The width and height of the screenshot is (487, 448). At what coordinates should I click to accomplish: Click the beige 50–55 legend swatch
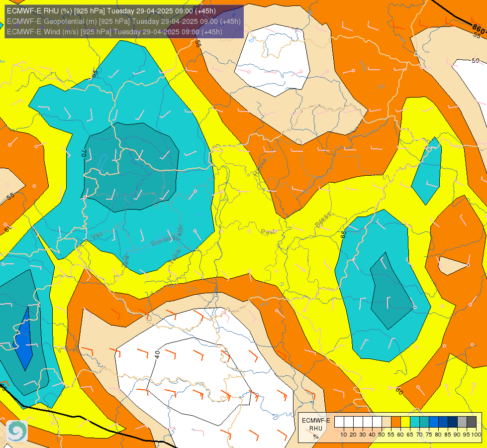pyautogui.click(x=387, y=422)
